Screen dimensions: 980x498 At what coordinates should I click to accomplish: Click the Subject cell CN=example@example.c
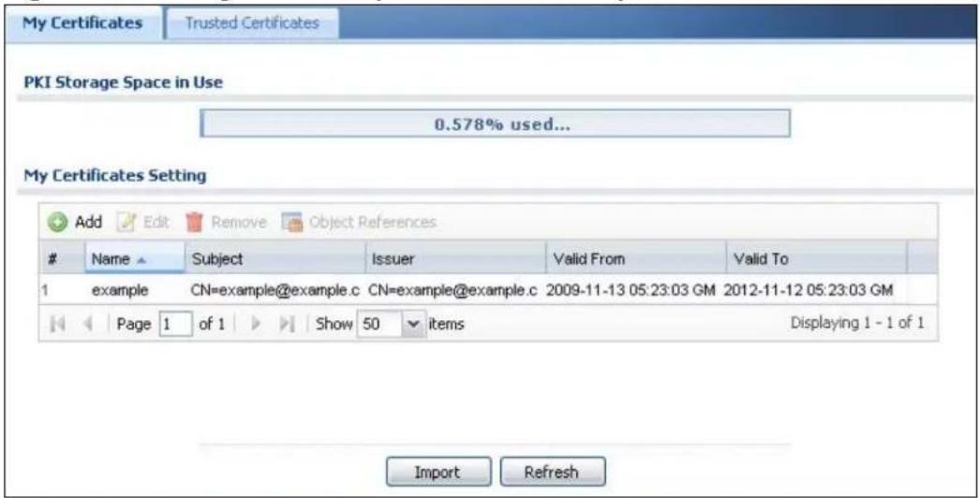(x=275, y=290)
